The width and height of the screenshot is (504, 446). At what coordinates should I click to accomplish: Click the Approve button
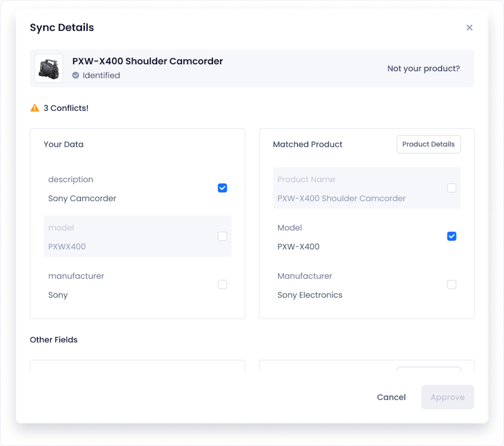click(448, 397)
